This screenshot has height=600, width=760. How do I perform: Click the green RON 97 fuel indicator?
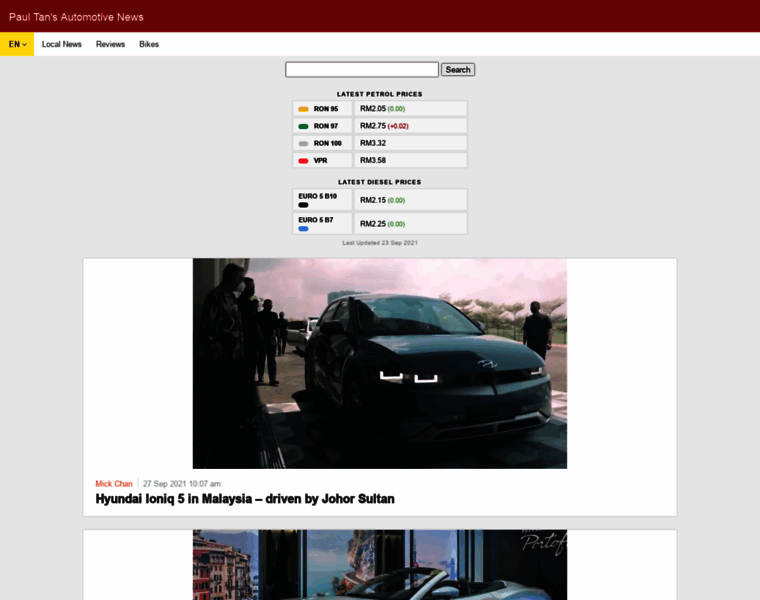point(303,126)
